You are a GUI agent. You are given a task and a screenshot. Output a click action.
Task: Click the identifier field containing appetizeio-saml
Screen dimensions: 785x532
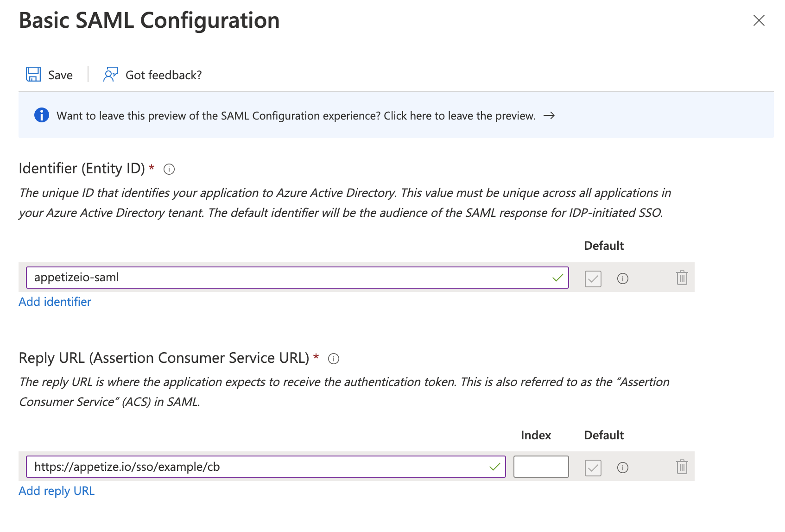[x=287, y=278]
